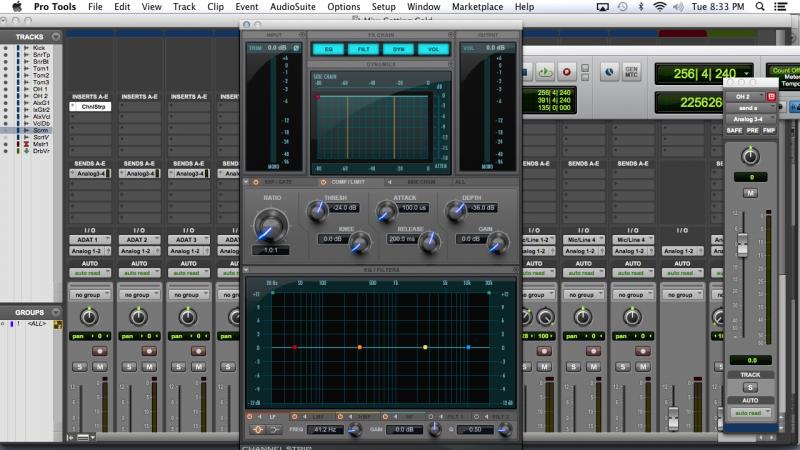Click the record button in the transport
Image resolution: width=800 pixels, height=450 pixels.
(566, 72)
